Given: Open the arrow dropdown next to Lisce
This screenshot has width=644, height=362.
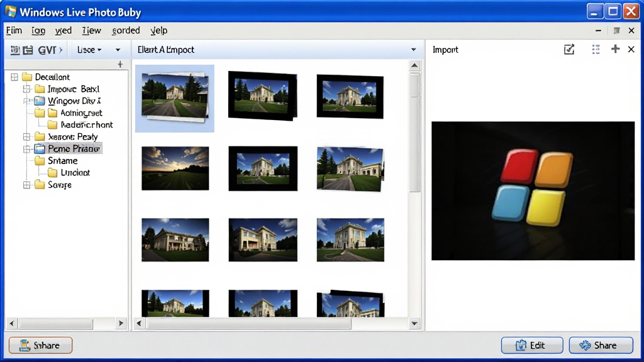Looking at the screenshot, I should [118, 50].
